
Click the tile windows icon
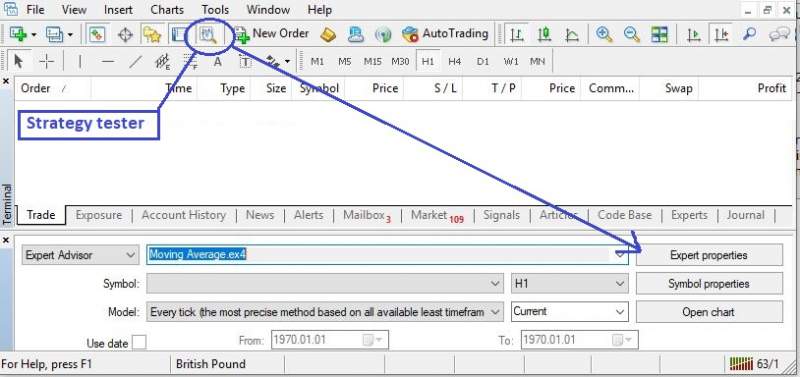(x=659, y=35)
